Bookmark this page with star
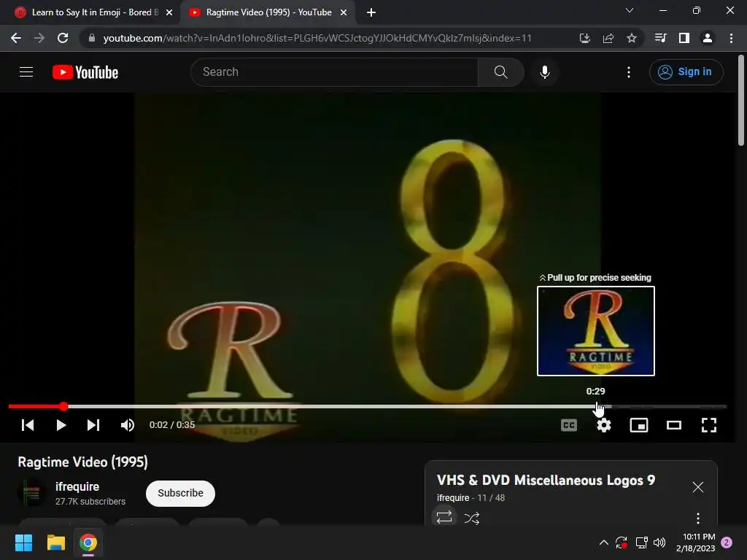Image resolution: width=747 pixels, height=560 pixels. pyautogui.click(x=632, y=38)
